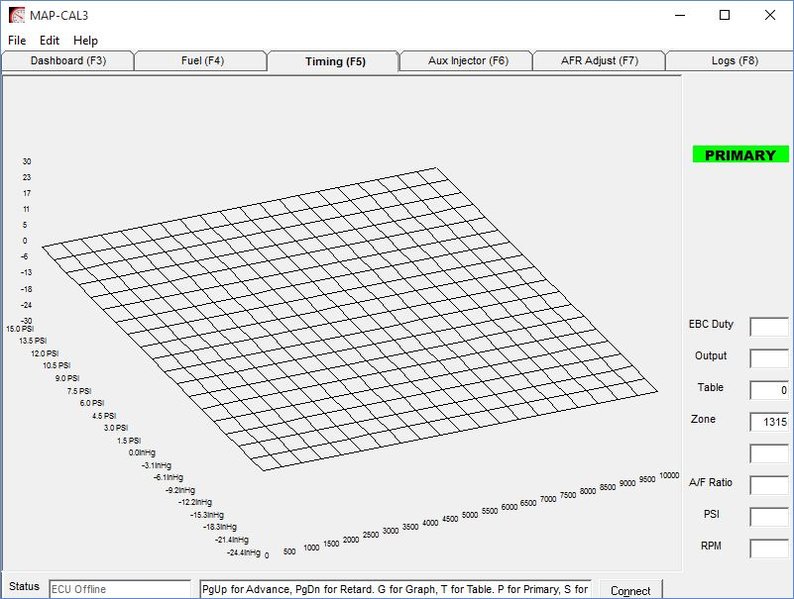Click the ECU Offline status field
Viewport: 794px width, 599px height.
point(120,589)
